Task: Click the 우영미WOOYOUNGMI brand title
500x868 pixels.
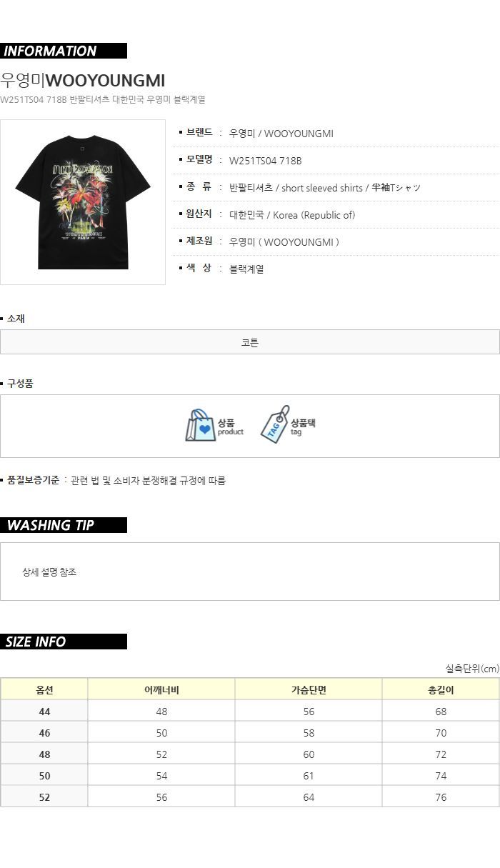Action: 83,80
